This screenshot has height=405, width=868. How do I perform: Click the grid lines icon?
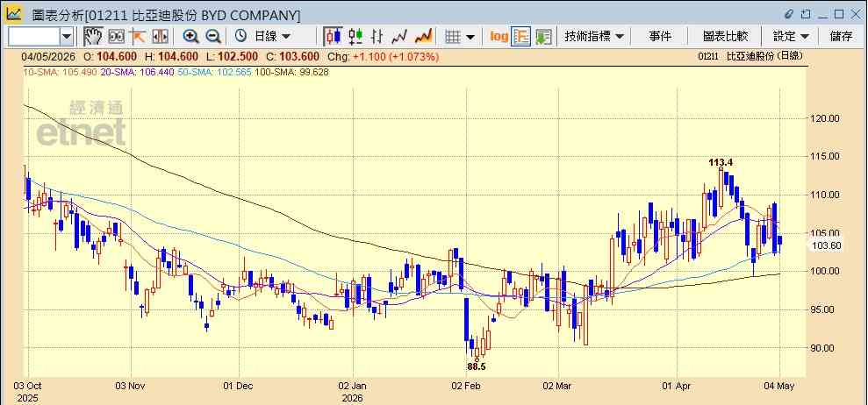point(454,37)
